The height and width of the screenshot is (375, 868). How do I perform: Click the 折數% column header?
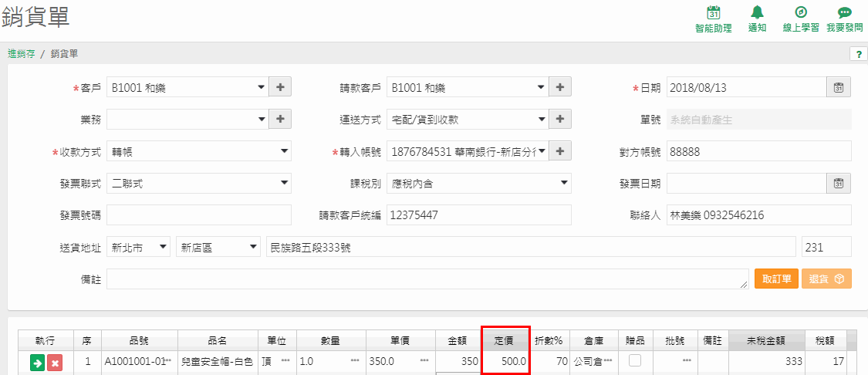pyautogui.click(x=549, y=340)
